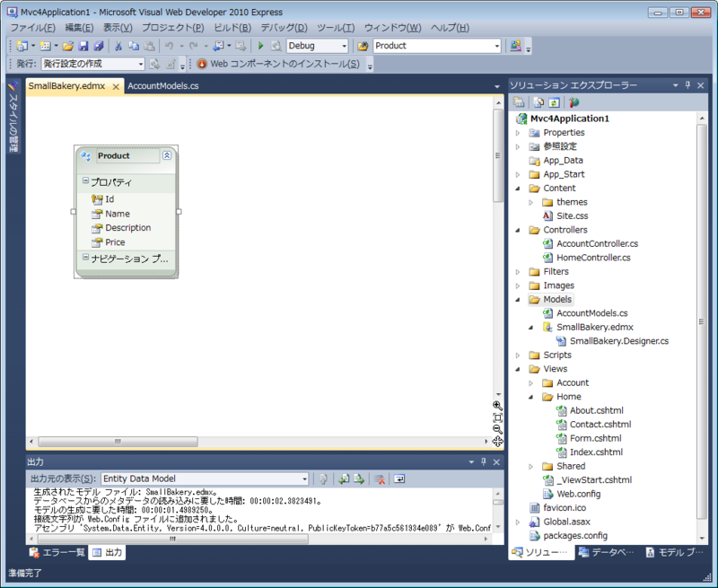Click the Output panel horizontal scrollbar
This screenshot has width=718, height=588.
coord(172,539)
